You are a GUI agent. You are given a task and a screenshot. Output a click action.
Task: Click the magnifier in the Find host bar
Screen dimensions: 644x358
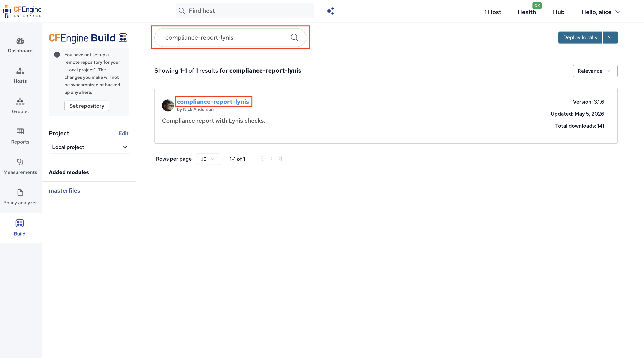coord(182,11)
